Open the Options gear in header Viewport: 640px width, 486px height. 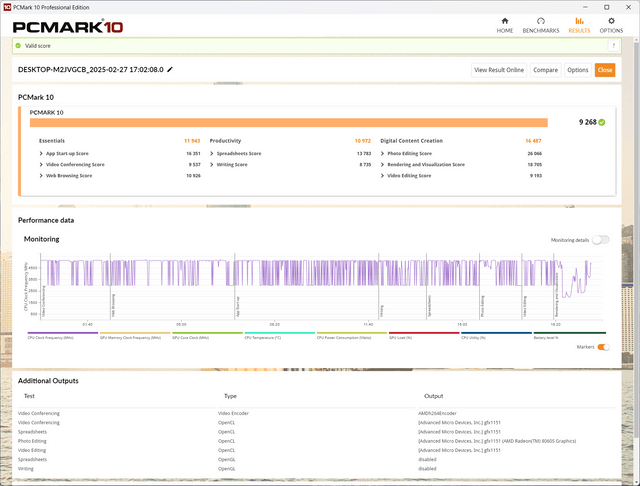click(611, 25)
